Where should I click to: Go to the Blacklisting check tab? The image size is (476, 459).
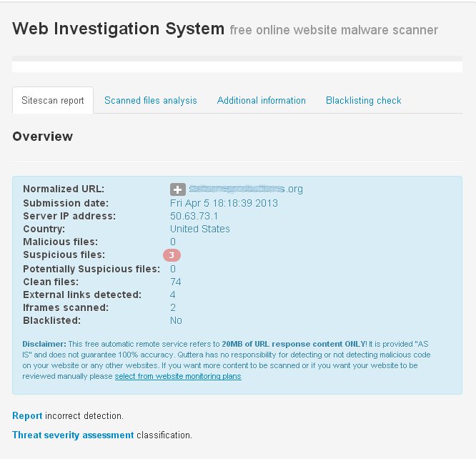point(363,101)
